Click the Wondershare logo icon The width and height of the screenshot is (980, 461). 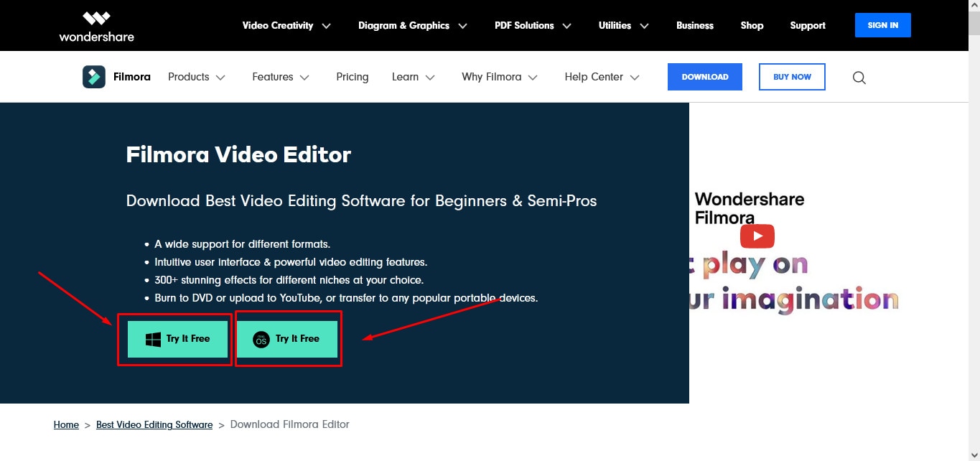coord(96,19)
